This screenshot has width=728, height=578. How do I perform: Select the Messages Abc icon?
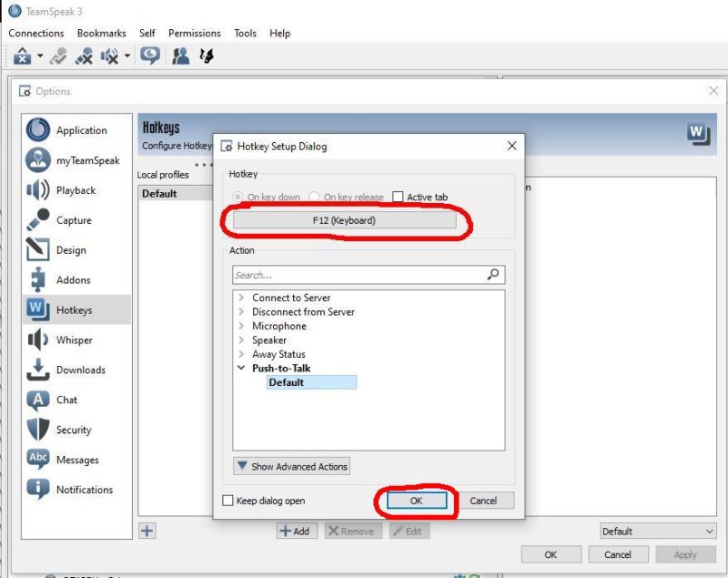[38, 459]
